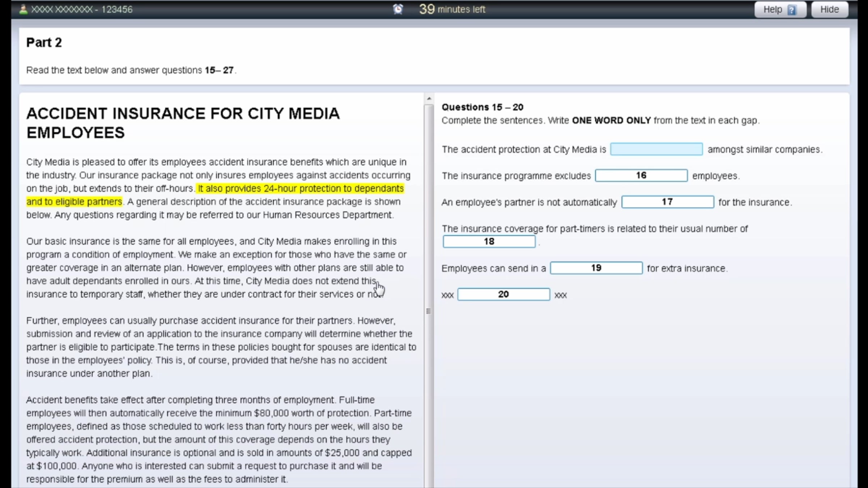Click the answer gap numbered 19

point(596,268)
